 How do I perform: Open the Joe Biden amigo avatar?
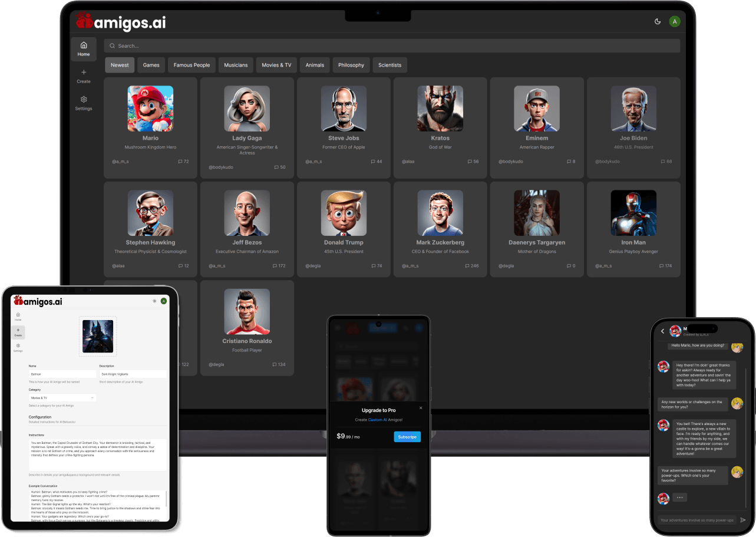633,108
